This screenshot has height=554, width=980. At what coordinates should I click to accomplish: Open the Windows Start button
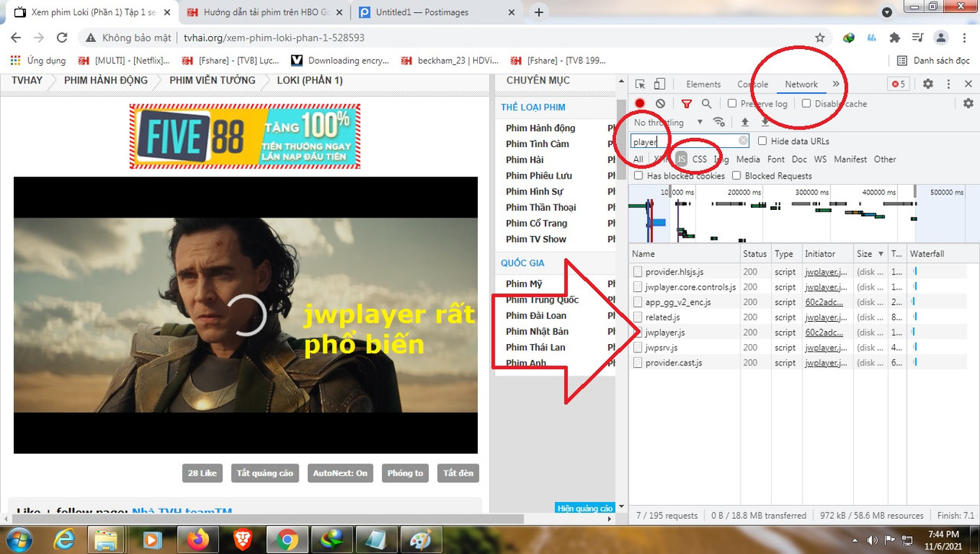point(18,539)
